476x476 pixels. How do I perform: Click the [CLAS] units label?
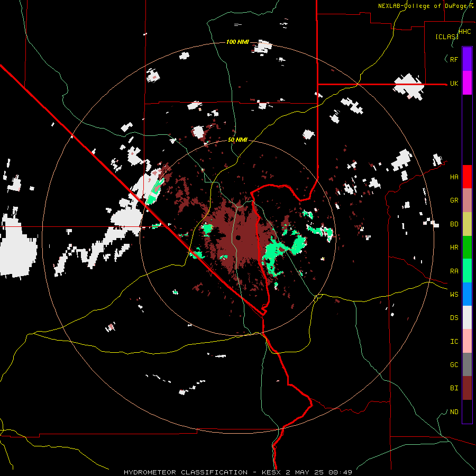[447, 36]
